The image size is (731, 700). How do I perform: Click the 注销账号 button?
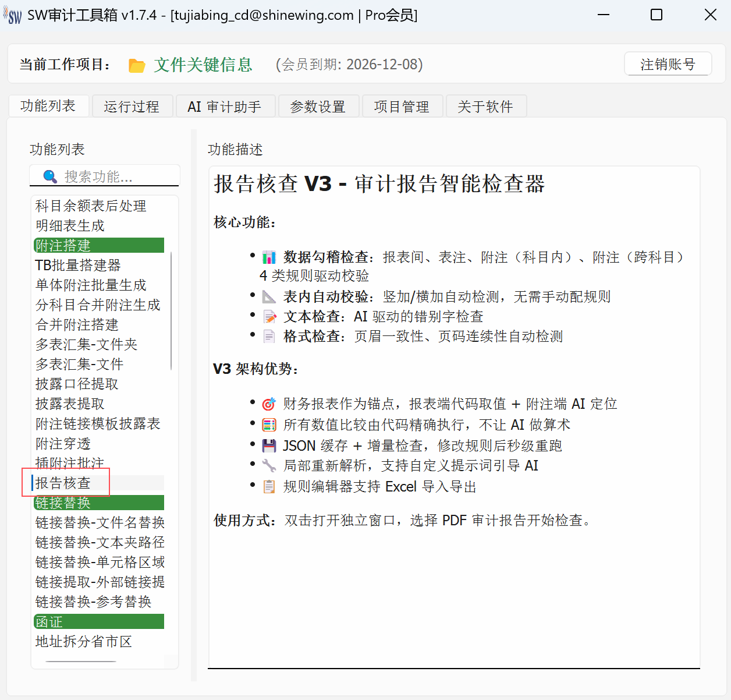click(x=668, y=64)
